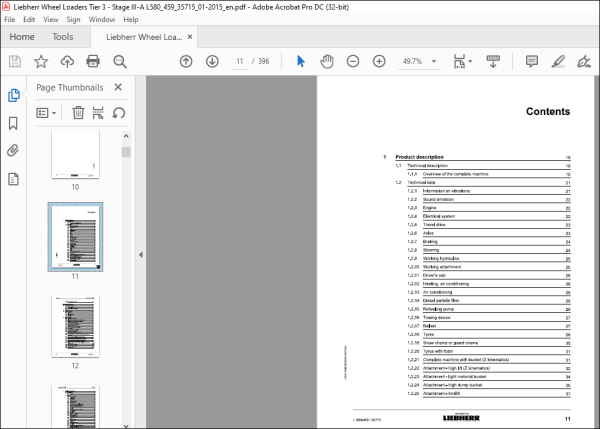Click 'Overview of the complete machine' entry
600x429 pixels.
click(456, 174)
